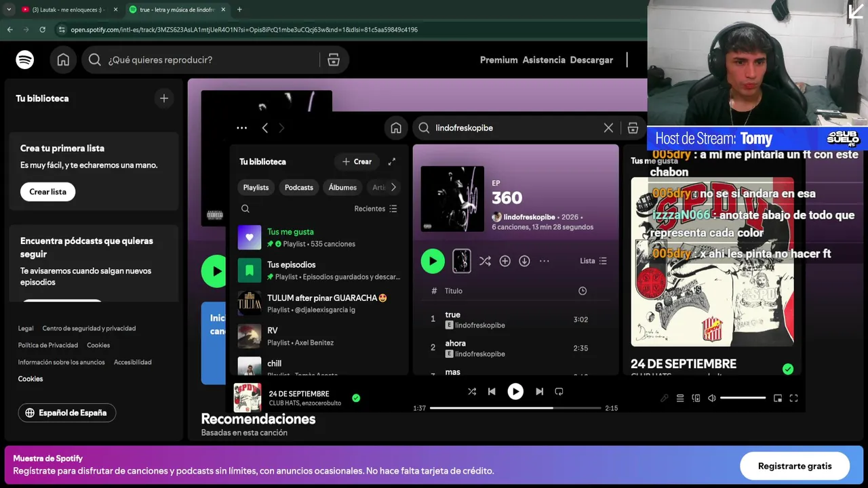Skip to previous track in player bar
This screenshot has width=868, height=488.
click(492, 391)
